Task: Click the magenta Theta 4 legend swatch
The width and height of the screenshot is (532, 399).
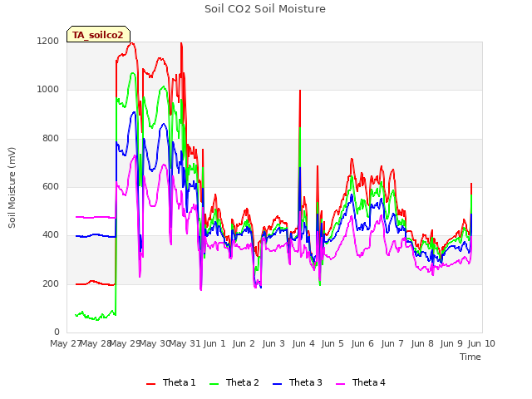Action: 340,384
